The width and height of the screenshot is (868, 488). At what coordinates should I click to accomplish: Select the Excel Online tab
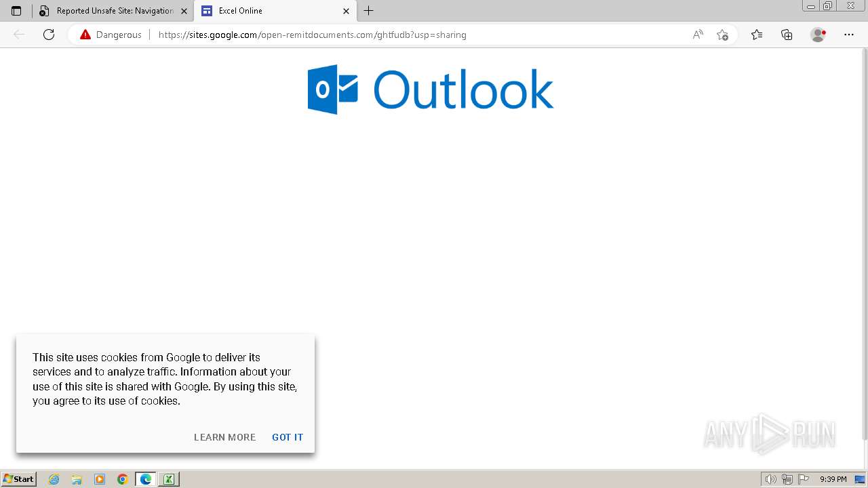pyautogui.click(x=275, y=11)
